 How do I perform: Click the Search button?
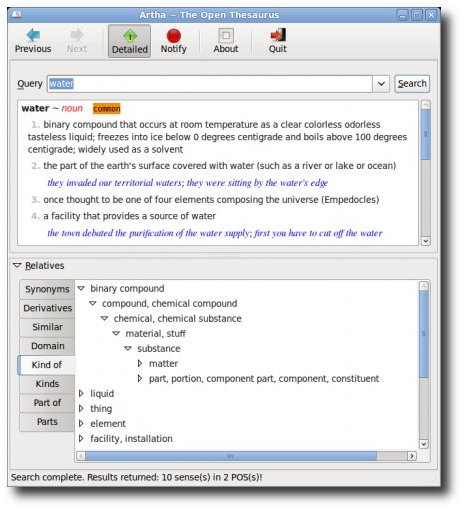point(412,84)
